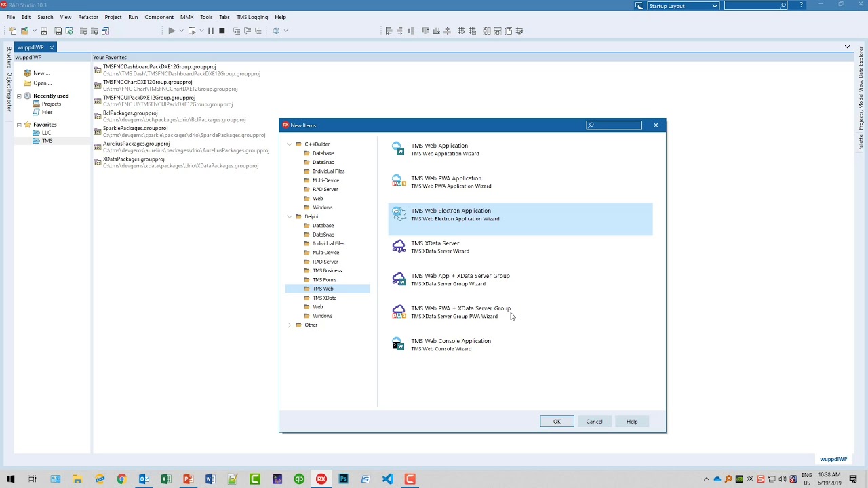
Task: Open the TMS Logging menu
Action: (x=252, y=17)
